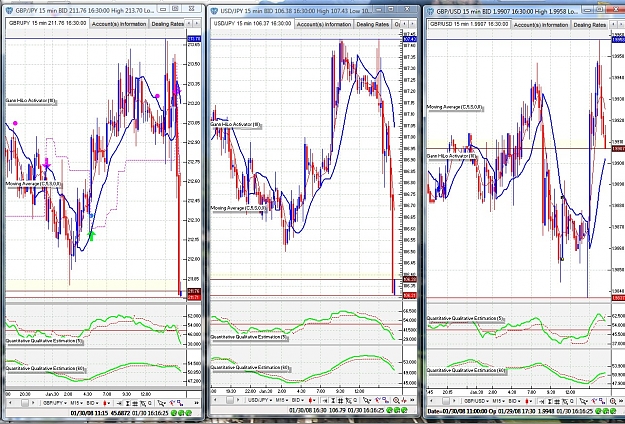Click first green status icon in GBP/USD window
The image size is (625, 424).
coord(598,411)
